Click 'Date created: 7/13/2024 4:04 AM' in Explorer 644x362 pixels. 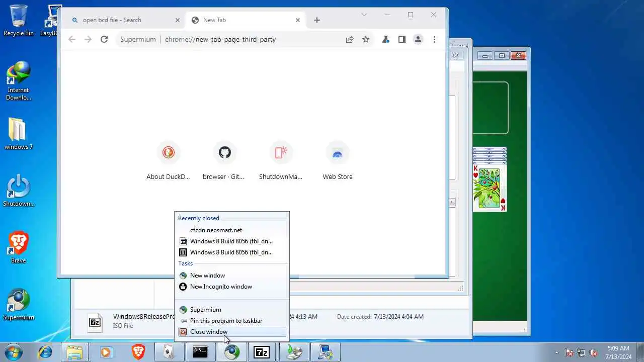pos(380,317)
